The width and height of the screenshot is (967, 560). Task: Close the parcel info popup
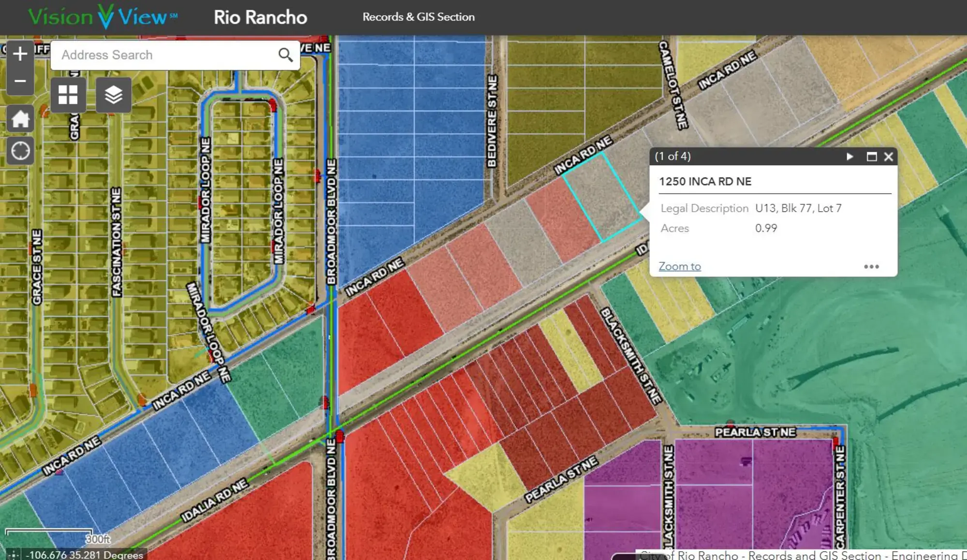tap(888, 157)
